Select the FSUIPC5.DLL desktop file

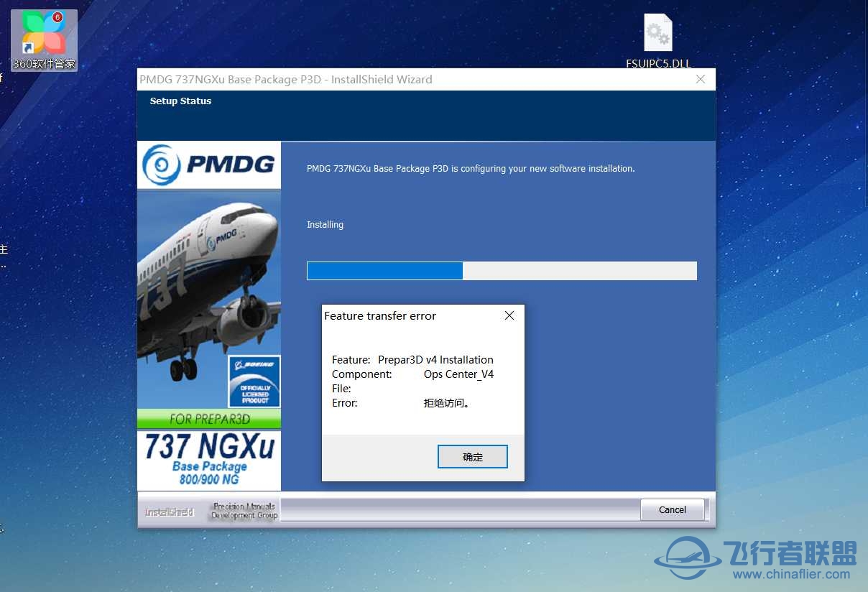pos(658,41)
